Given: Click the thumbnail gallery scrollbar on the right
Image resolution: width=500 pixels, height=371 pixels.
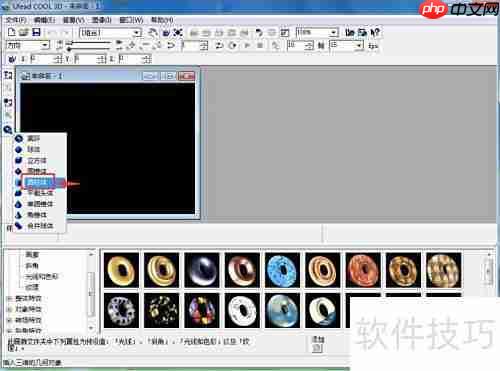Looking at the screenshot, I should click(489, 272).
